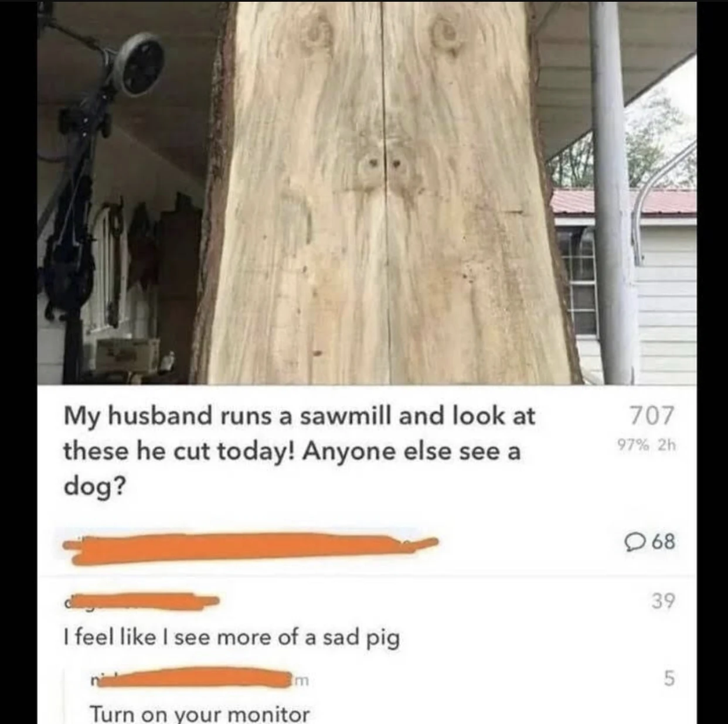Image resolution: width=728 pixels, height=724 pixels.
Task: Open the post title about sawmill dog
Action: (x=299, y=451)
